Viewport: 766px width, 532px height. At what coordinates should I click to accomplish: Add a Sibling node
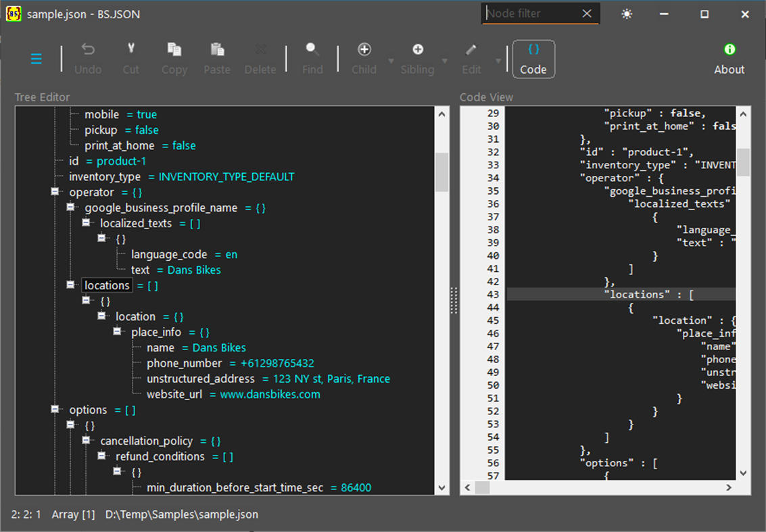417,59
